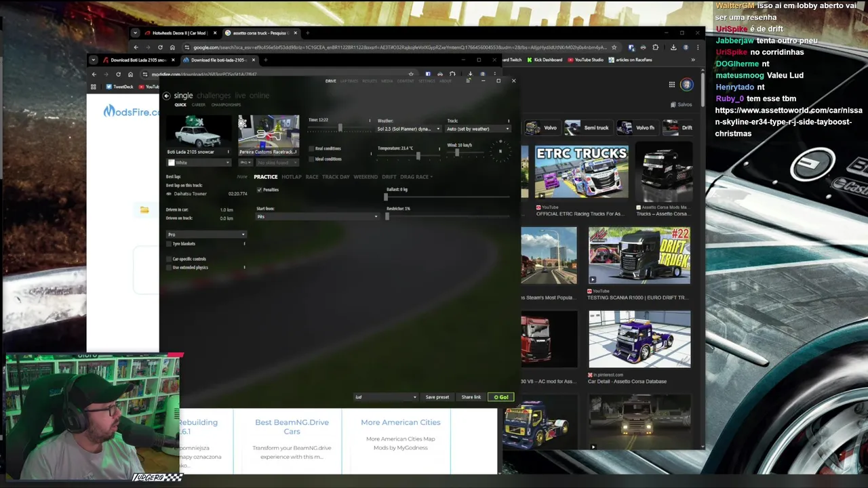The height and width of the screenshot is (488, 868).
Task: Go back in the modsfire browser window
Action: [94, 74]
